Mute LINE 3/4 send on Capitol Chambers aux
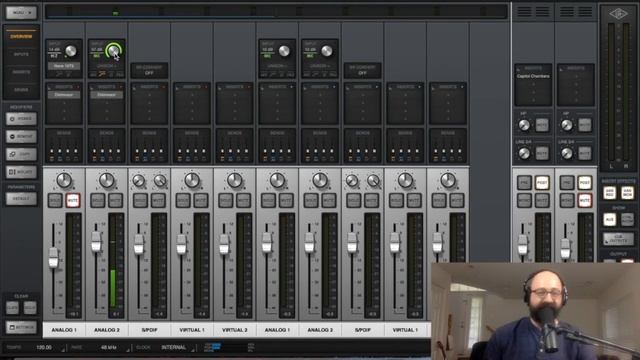Viewport: 640px width, 360px height. tap(542, 153)
